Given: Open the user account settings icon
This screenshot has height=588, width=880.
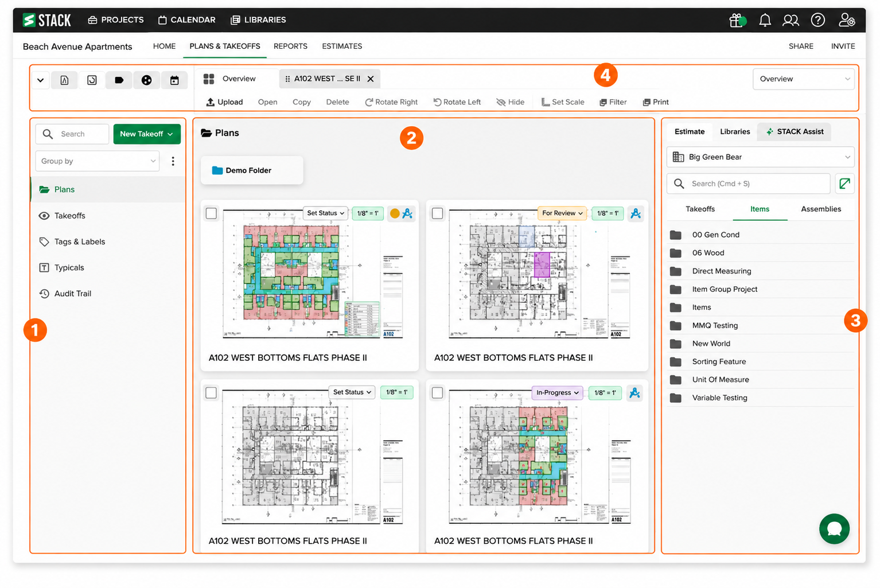Looking at the screenshot, I should (x=847, y=20).
